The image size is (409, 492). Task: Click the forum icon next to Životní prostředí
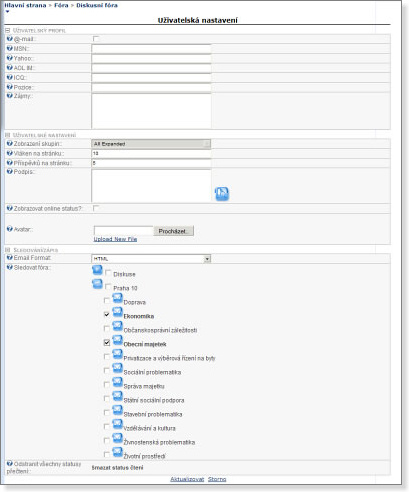coord(117,452)
